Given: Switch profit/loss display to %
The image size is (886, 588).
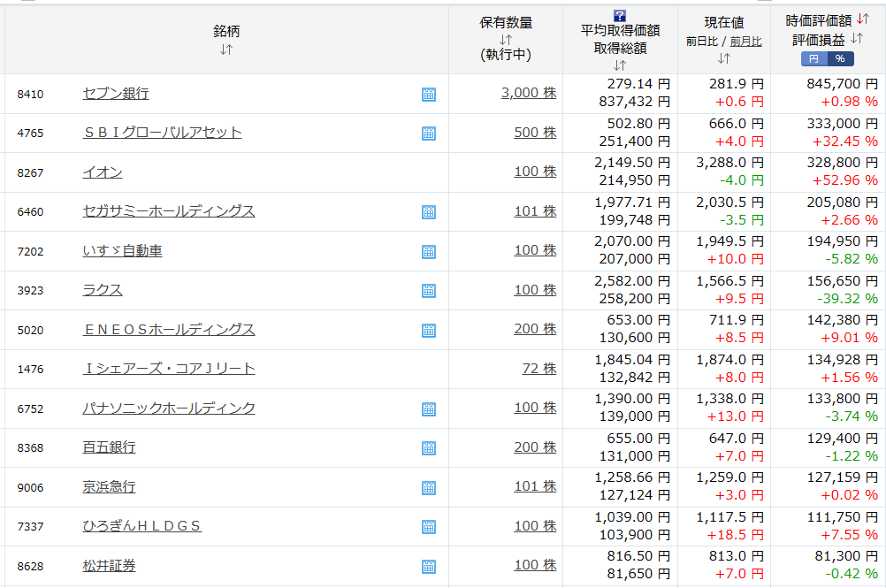Looking at the screenshot, I should click(x=840, y=58).
